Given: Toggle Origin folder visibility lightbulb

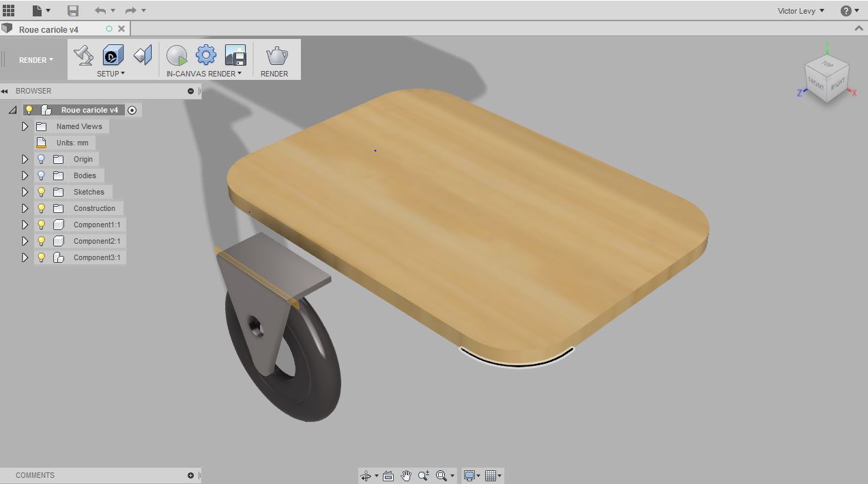Looking at the screenshot, I should click(41, 159).
